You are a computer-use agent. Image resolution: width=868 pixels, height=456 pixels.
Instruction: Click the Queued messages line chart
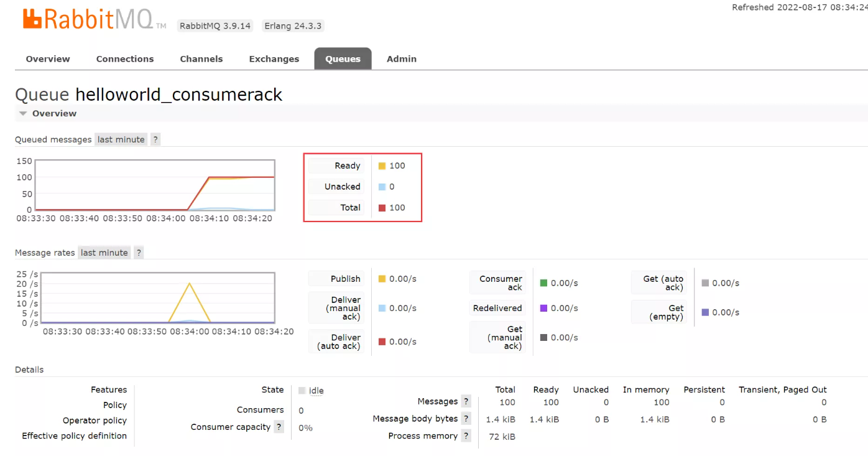[155, 185]
